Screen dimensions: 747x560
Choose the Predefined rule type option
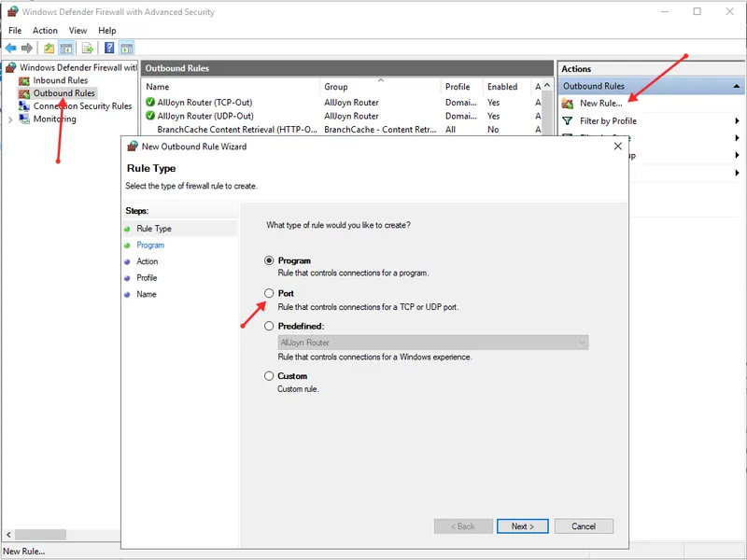click(270, 327)
